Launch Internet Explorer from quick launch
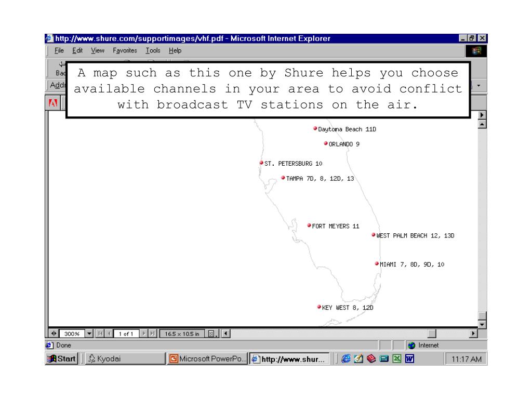The height and width of the screenshot is (399, 532). click(x=345, y=358)
